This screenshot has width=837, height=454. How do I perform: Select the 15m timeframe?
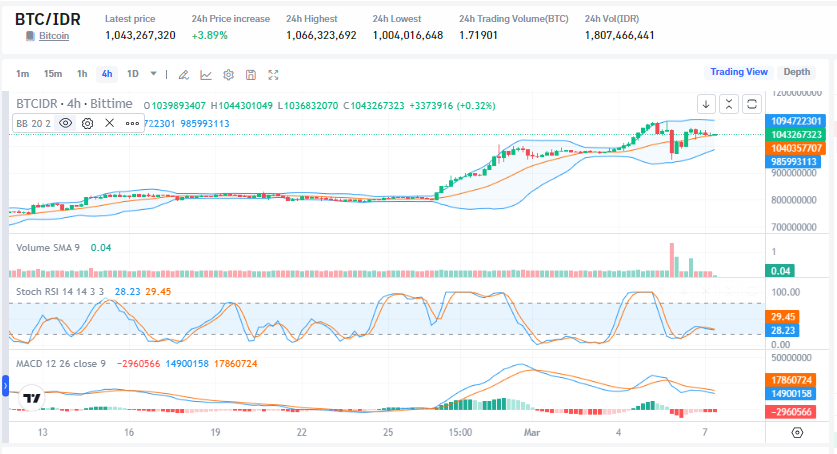coord(53,74)
